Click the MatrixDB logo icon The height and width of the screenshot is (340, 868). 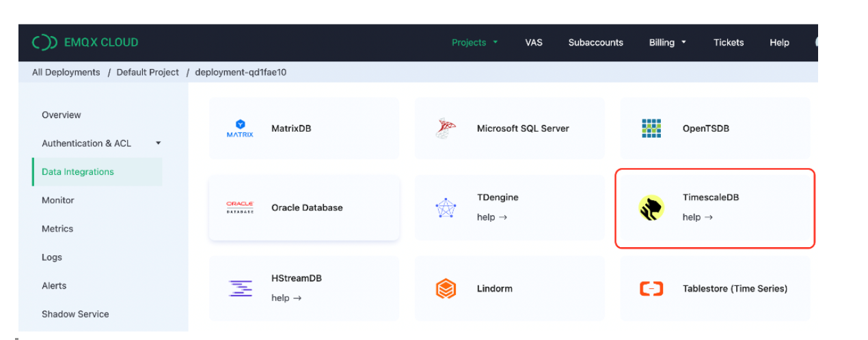[x=240, y=128]
